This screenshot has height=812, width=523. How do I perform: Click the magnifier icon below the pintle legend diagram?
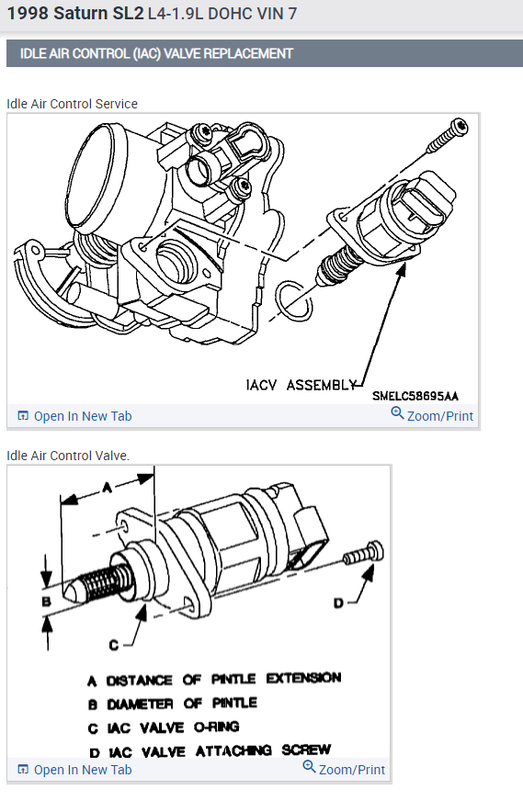(309, 766)
